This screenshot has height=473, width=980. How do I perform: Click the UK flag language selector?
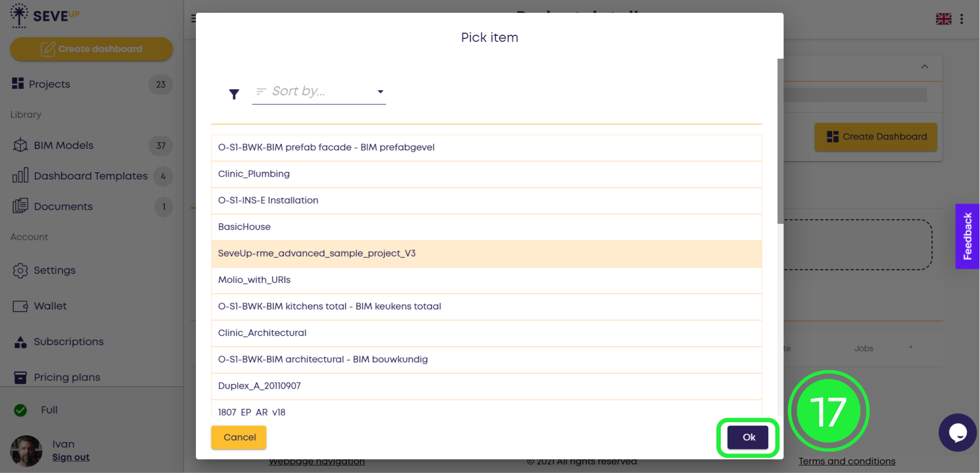point(943,18)
